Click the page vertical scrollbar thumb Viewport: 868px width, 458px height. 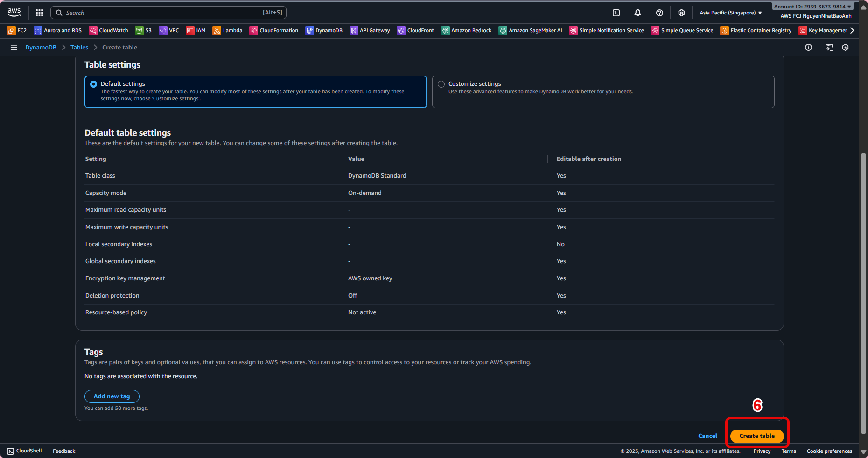pos(863,294)
